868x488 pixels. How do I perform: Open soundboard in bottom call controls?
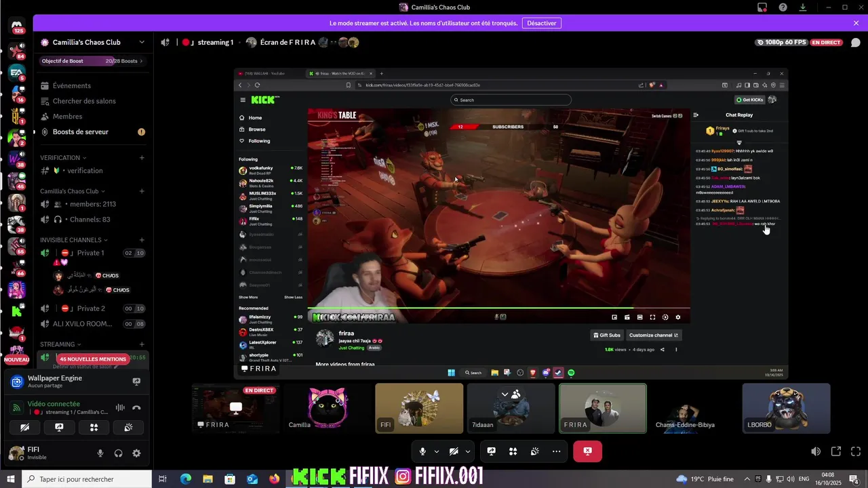click(535, 451)
